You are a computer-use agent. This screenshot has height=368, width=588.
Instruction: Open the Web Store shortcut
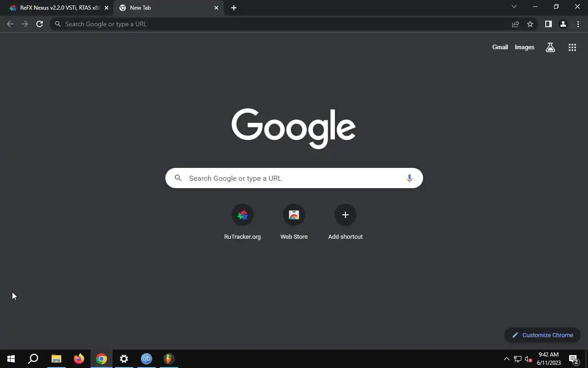click(294, 223)
